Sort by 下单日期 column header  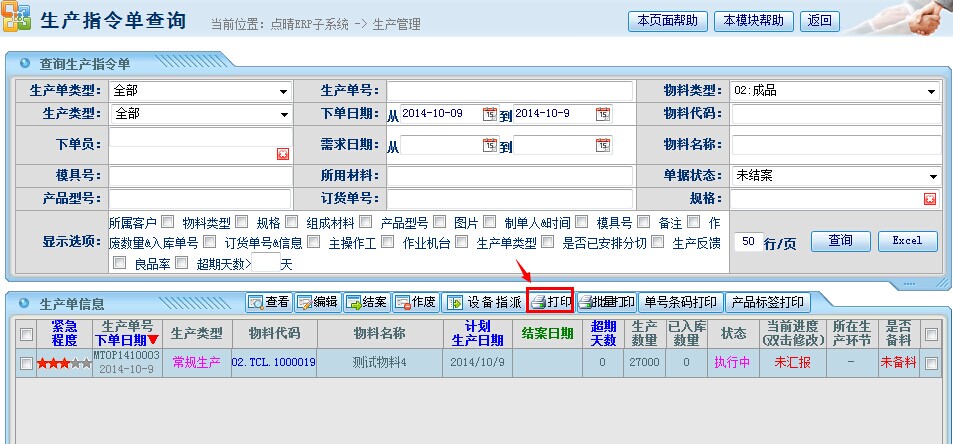126,340
